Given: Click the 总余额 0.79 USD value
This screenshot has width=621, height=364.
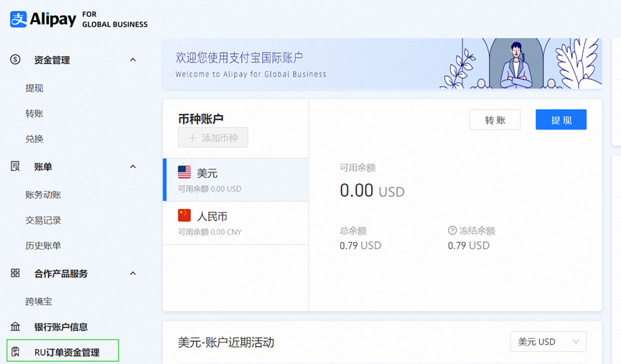Looking at the screenshot, I should tap(360, 246).
